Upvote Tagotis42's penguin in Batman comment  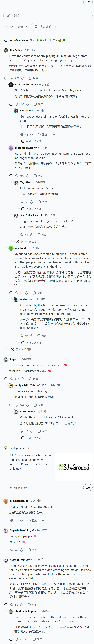(x=22, y=202)
